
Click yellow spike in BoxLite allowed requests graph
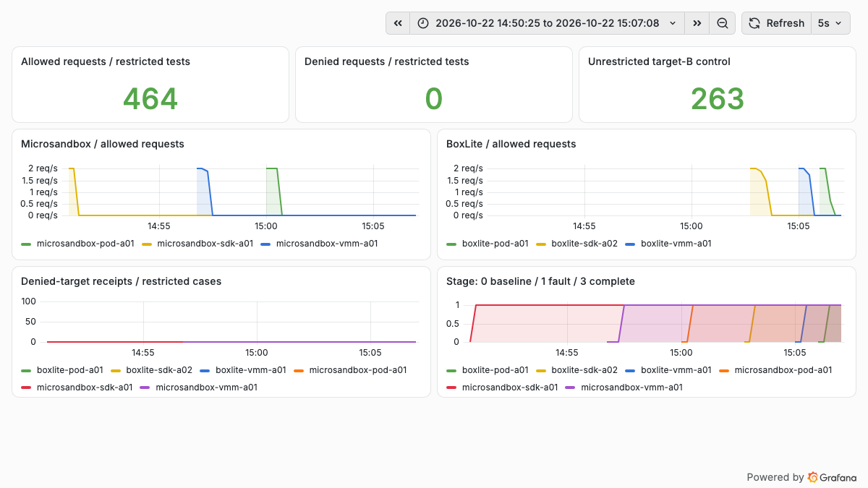[x=759, y=192]
